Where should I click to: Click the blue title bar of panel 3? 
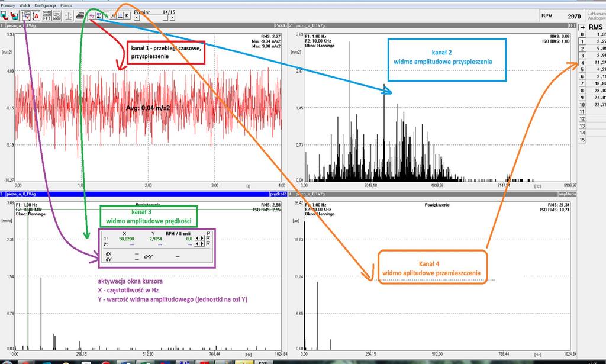143,194
